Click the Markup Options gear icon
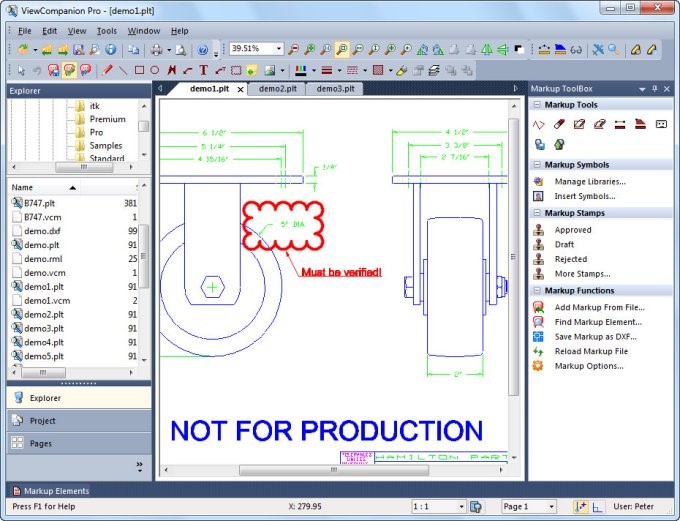 point(538,366)
